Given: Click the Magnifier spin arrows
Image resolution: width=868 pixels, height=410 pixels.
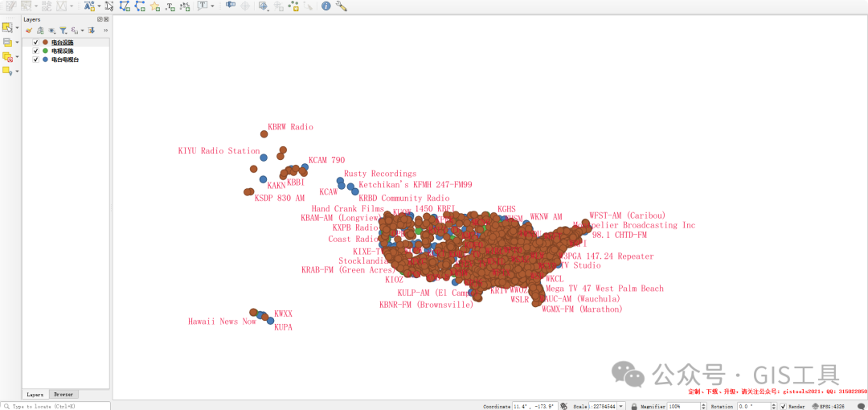Looking at the screenshot, I should (705, 406).
